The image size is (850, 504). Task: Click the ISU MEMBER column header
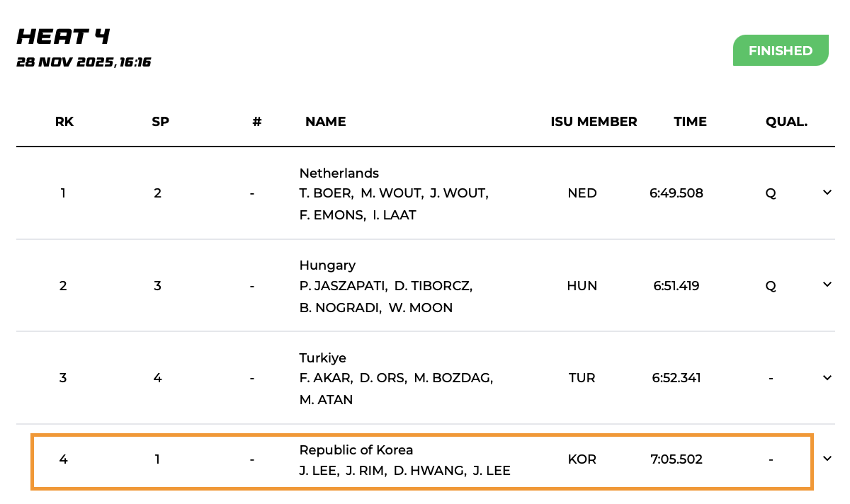coord(594,122)
